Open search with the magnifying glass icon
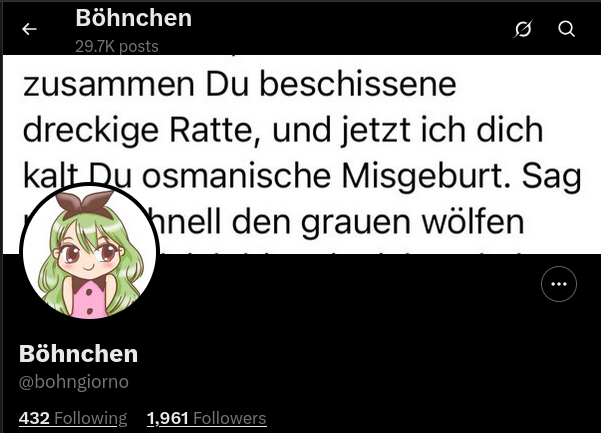This screenshot has height=433, width=601. coord(567,29)
